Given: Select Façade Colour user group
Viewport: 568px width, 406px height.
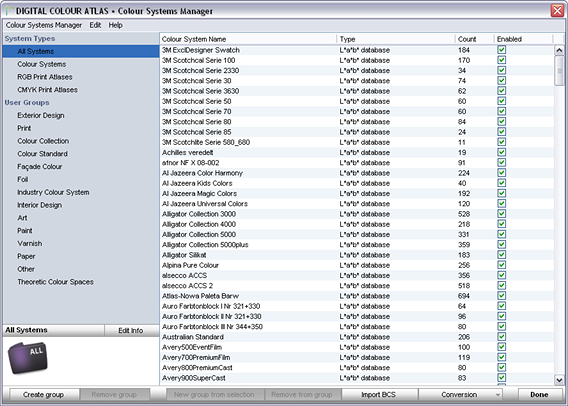Looking at the screenshot, I should (x=81, y=167).
